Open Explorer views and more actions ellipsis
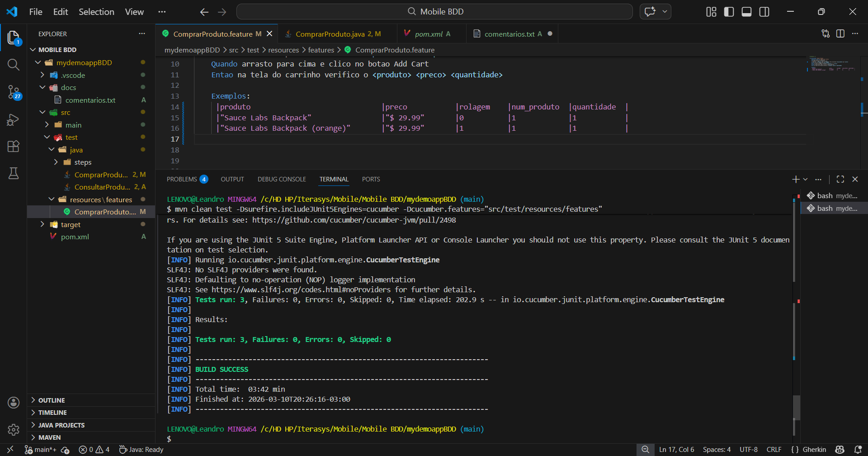Screen dimensions: 868x456 point(142,33)
